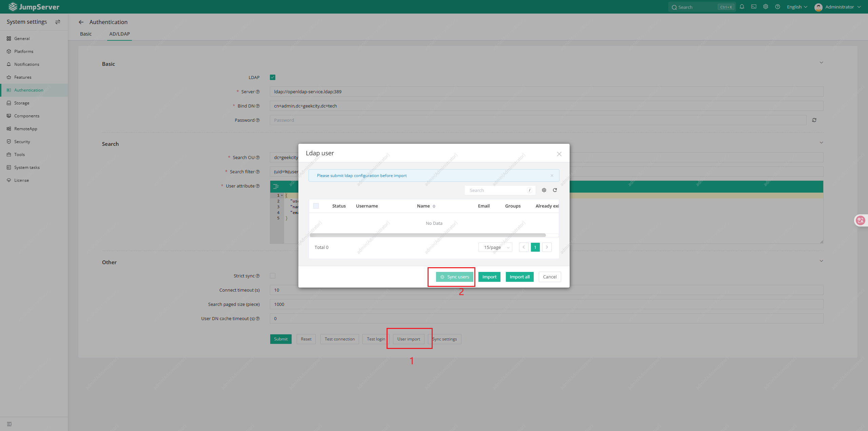Open Security in the sidebar
Viewport: 868px width, 431px height.
click(x=22, y=142)
